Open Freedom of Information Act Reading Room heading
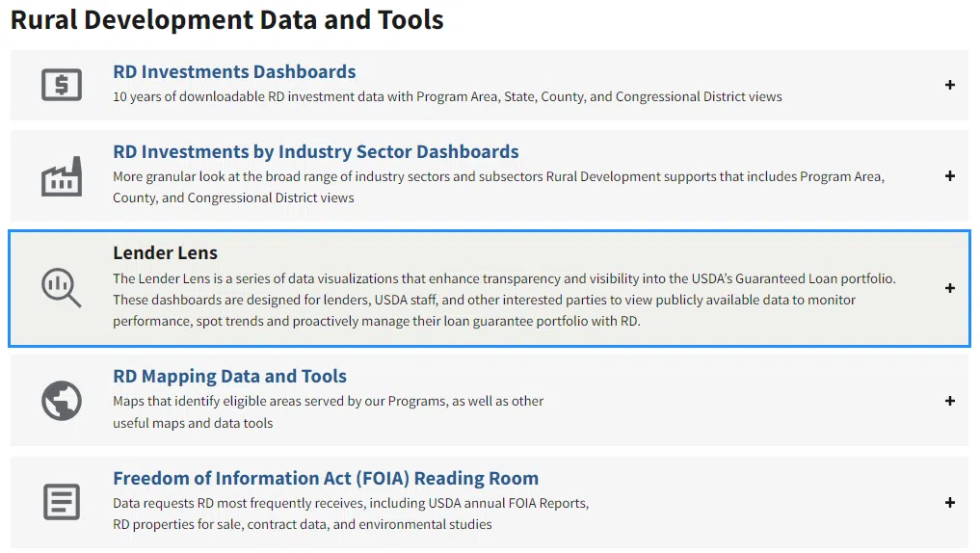 tap(325, 479)
